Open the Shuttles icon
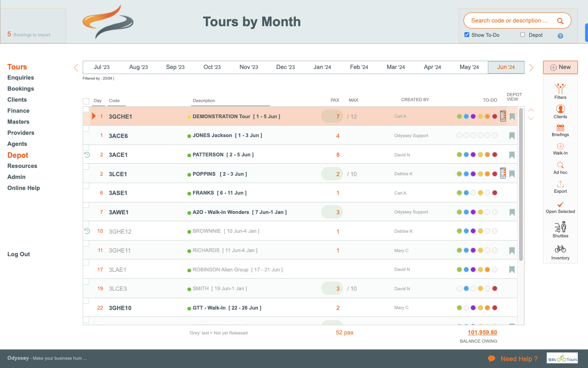The image size is (588, 368). tap(560, 227)
